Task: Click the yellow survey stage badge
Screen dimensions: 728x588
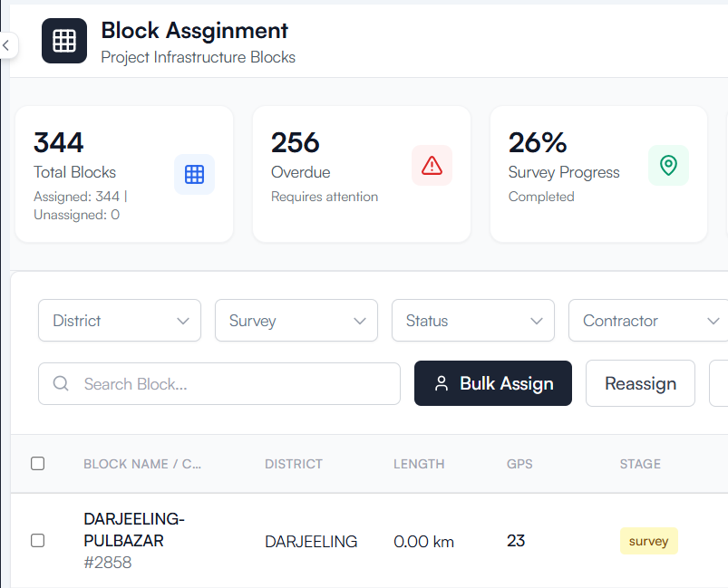Action: [x=648, y=540]
